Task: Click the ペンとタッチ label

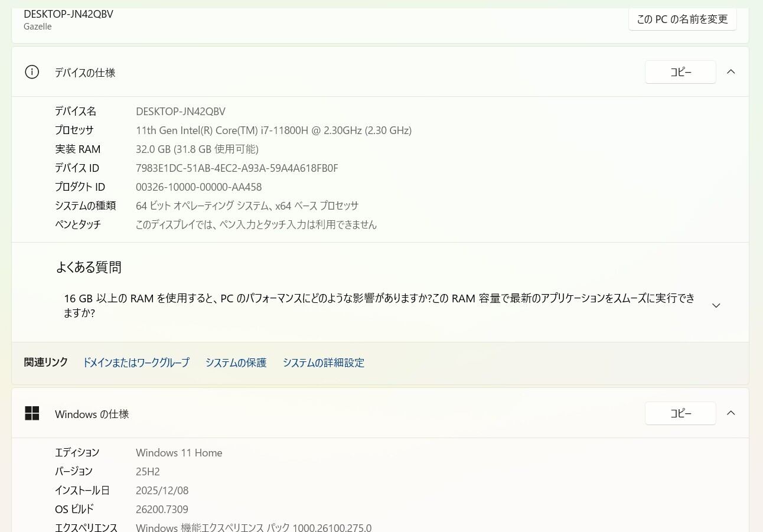Action: [x=78, y=225]
